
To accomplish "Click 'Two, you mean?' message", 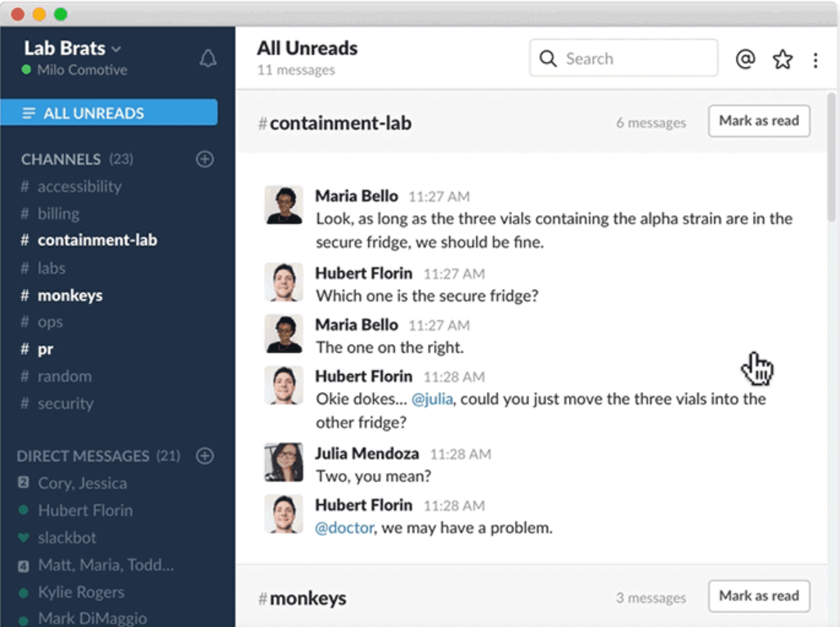I will (374, 476).
